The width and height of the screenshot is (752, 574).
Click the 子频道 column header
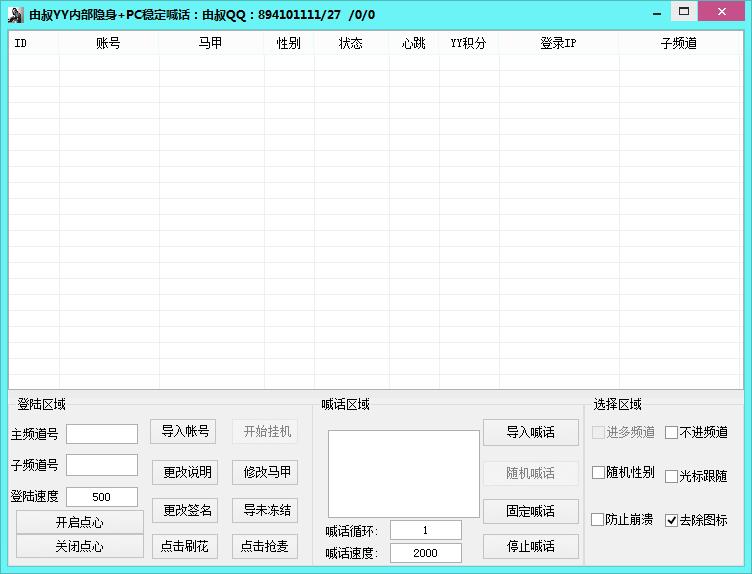tap(679, 44)
